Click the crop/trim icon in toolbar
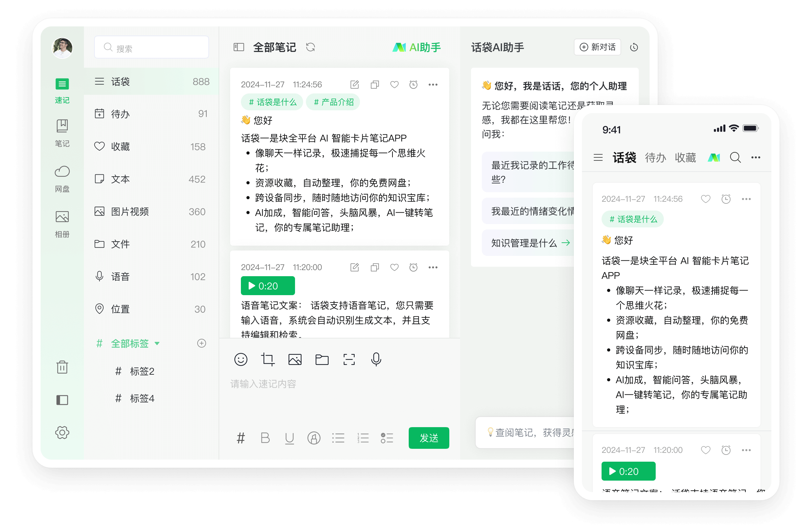The image size is (812, 528). tap(267, 359)
